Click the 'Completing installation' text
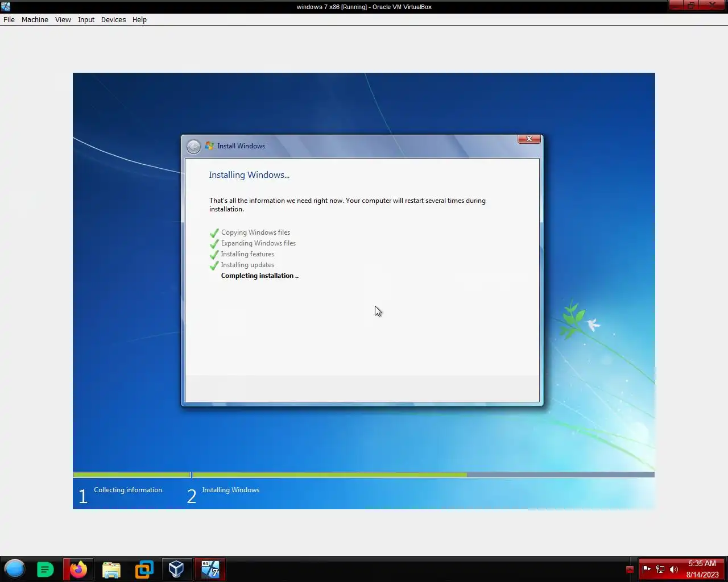 259,276
